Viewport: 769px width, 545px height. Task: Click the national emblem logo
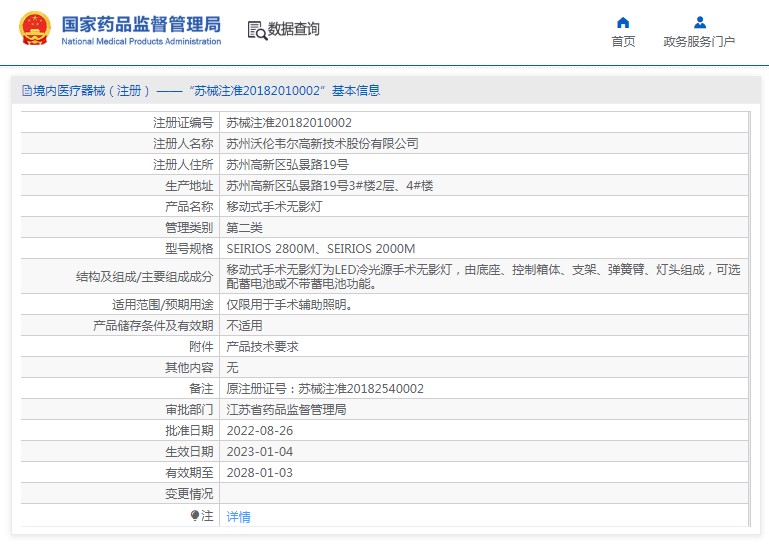point(34,28)
